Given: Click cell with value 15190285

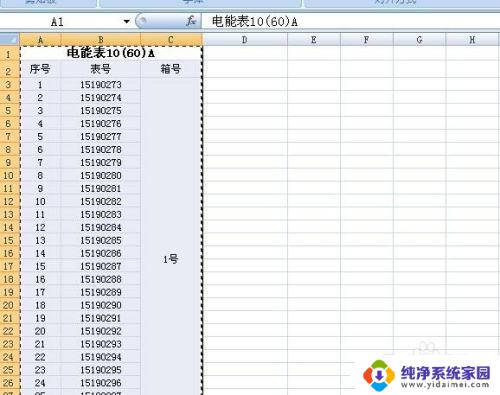Looking at the screenshot, I should point(101,240).
